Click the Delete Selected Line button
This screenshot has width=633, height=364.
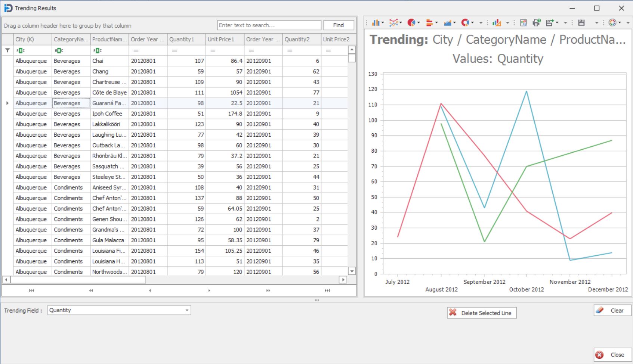point(482,313)
